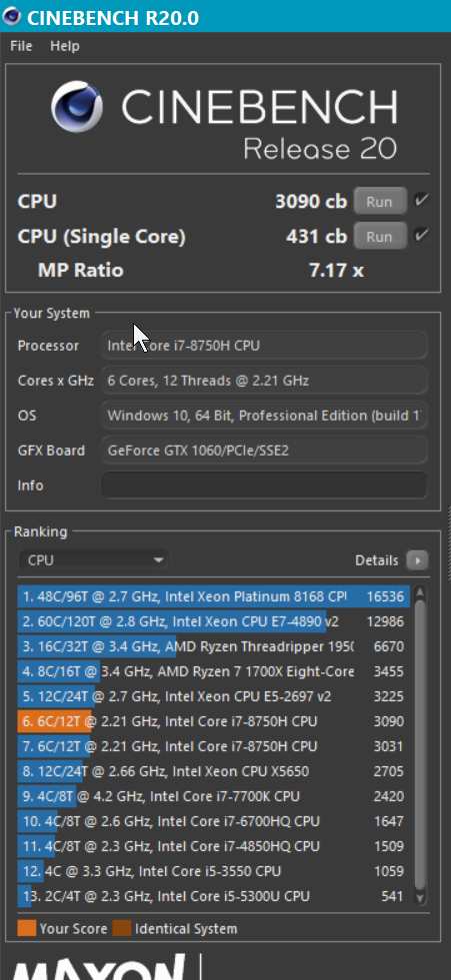The height and width of the screenshot is (980, 451).
Task: Click the ranking list vertical scrollbar
Action: (x=420, y=745)
